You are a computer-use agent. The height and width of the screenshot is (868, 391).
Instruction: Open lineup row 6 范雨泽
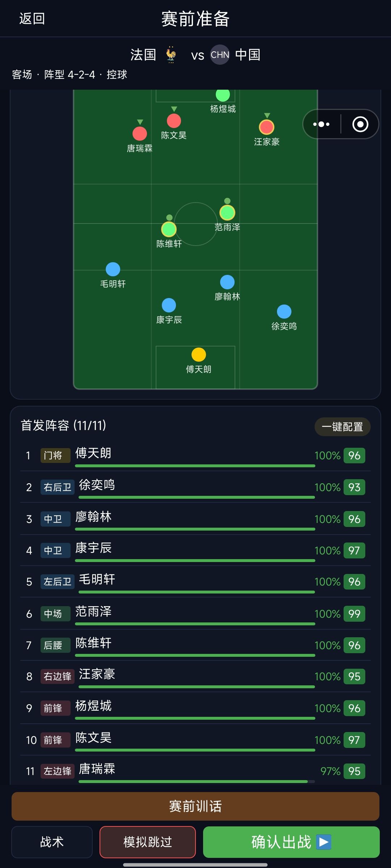point(195,614)
